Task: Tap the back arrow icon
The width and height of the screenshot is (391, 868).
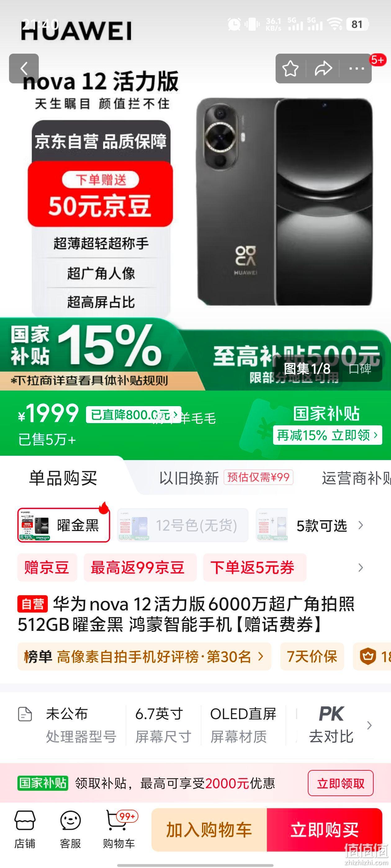Action: tap(24, 69)
